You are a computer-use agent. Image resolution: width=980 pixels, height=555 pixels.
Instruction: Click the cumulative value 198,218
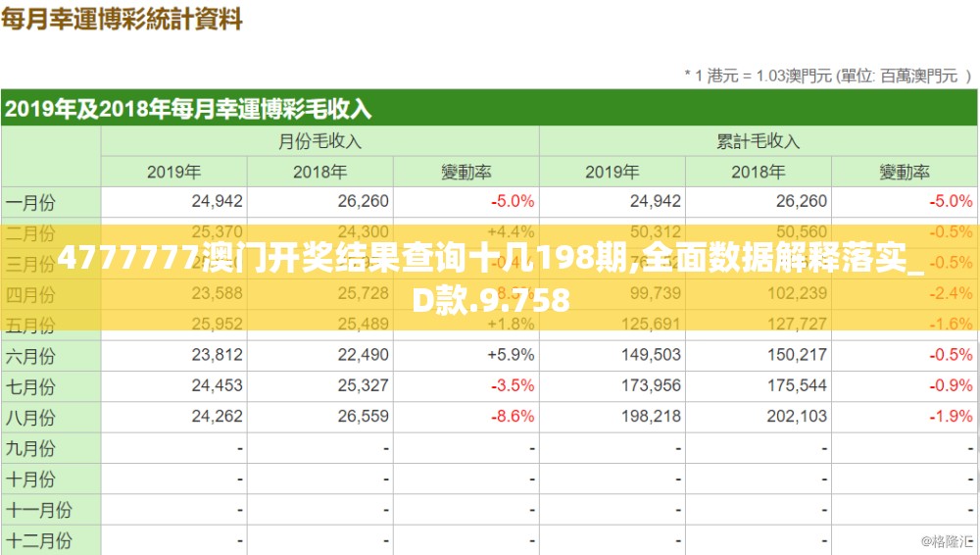click(651, 416)
